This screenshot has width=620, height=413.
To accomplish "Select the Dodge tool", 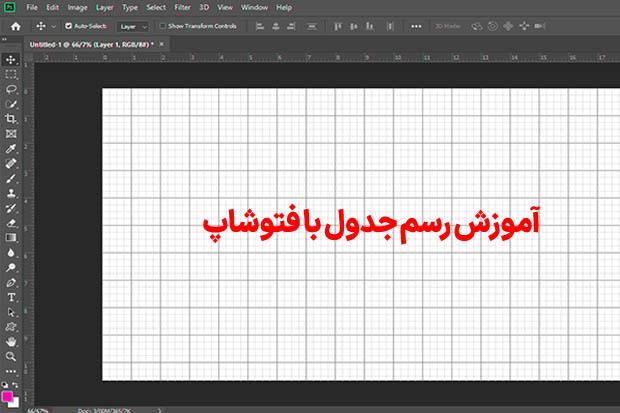I will click(x=11, y=267).
